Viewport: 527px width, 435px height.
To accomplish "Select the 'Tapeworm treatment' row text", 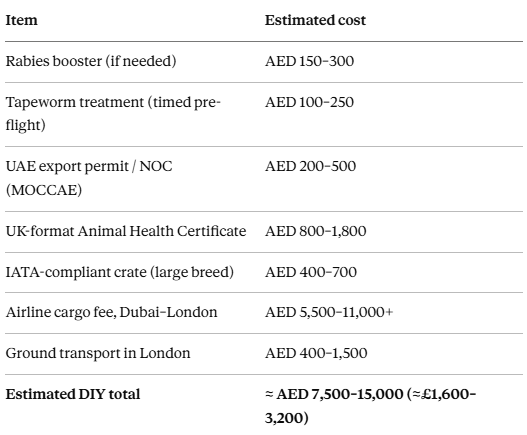I will pyautogui.click(x=113, y=113).
